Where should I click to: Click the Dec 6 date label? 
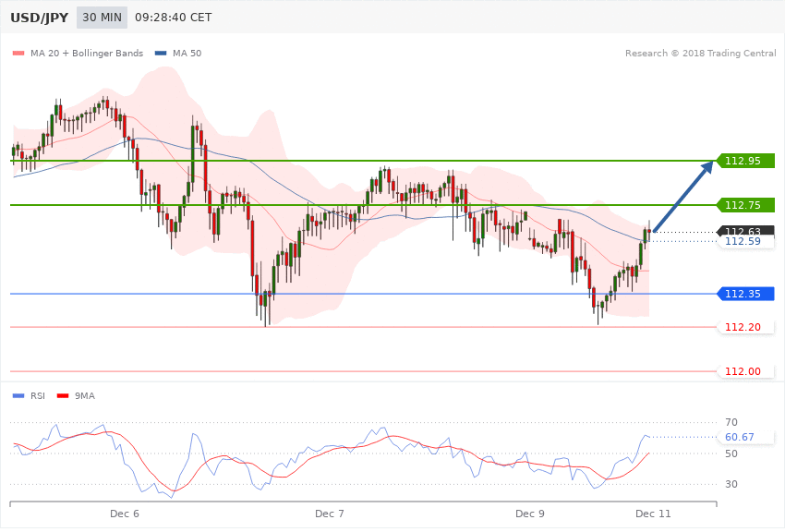point(125,514)
